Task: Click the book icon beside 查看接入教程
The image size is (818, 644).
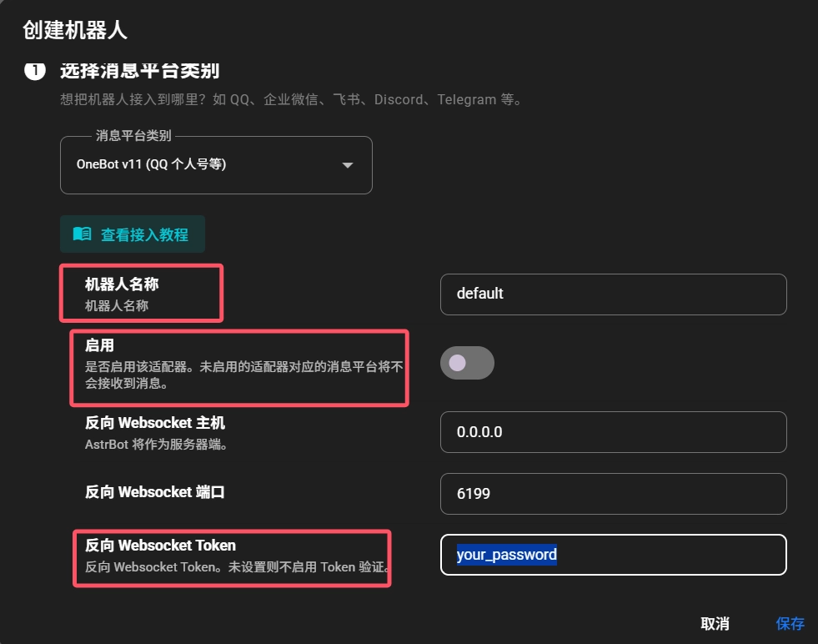Action: coord(82,234)
